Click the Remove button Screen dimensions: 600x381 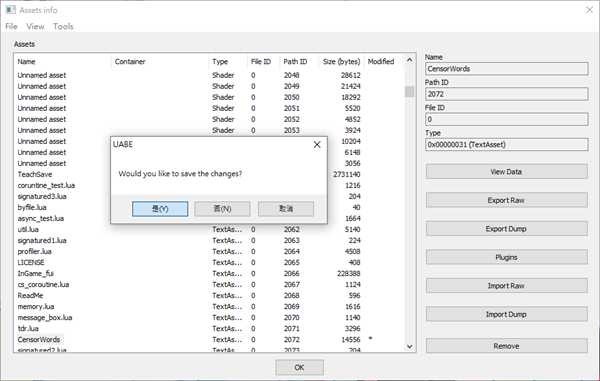[506, 346]
